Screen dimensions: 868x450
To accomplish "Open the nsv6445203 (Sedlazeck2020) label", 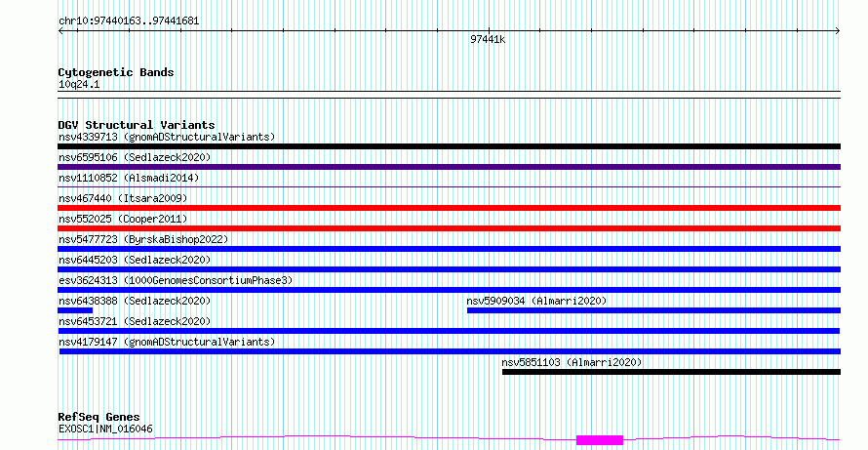I will (x=135, y=260).
